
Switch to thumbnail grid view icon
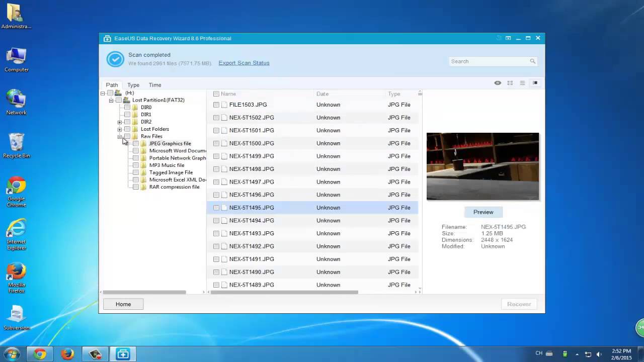coord(510,83)
